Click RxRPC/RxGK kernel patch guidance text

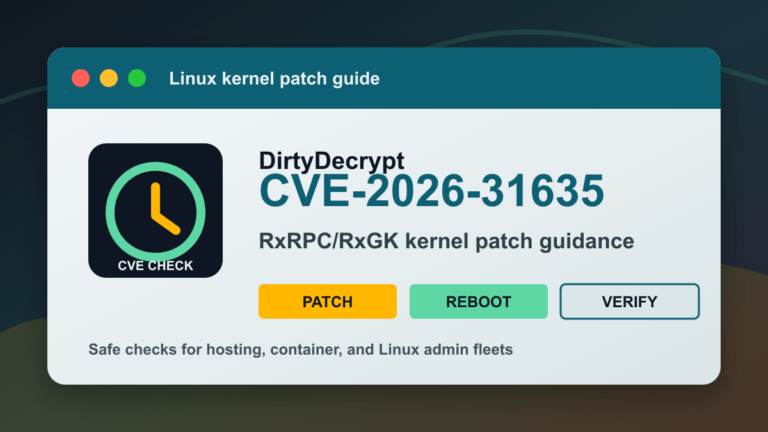click(446, 241)
